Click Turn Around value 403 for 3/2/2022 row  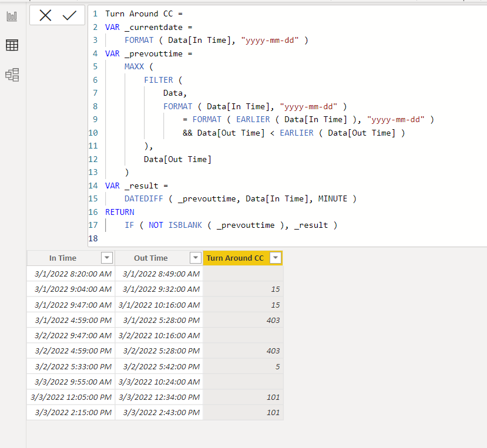click(x=243, y=351)
